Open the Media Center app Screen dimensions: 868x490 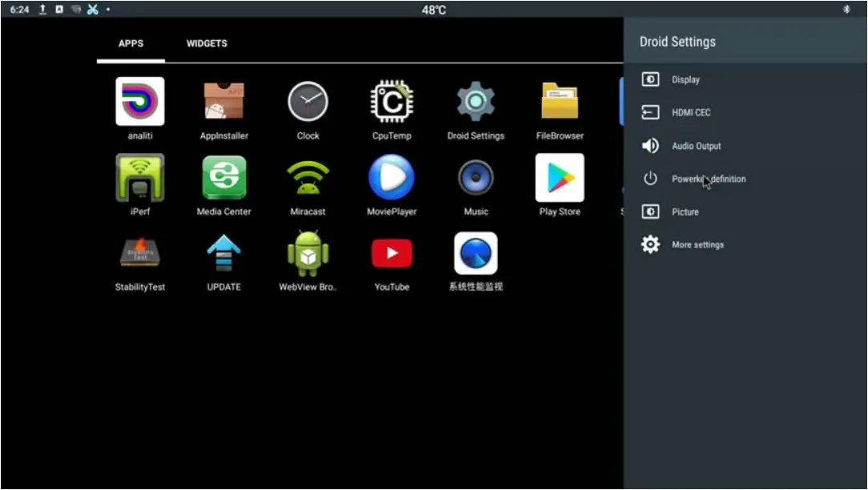pos(223,176)
